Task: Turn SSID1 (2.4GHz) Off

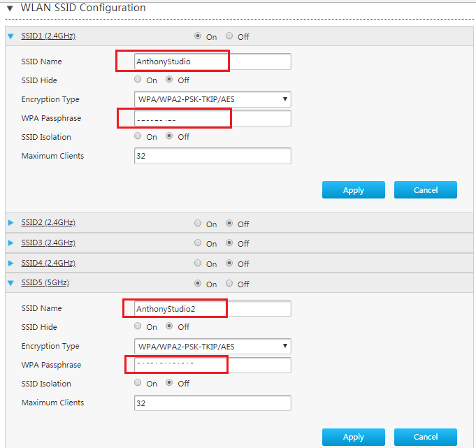Action: [x=229, y=36]
